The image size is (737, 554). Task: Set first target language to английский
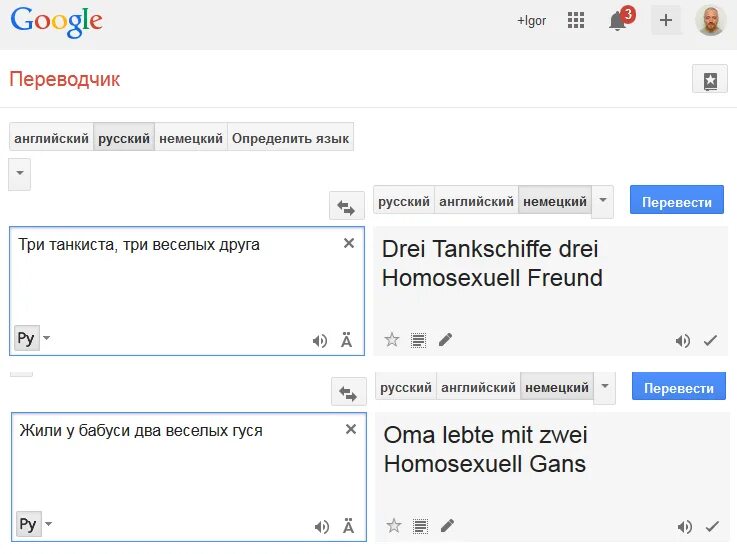476,201
